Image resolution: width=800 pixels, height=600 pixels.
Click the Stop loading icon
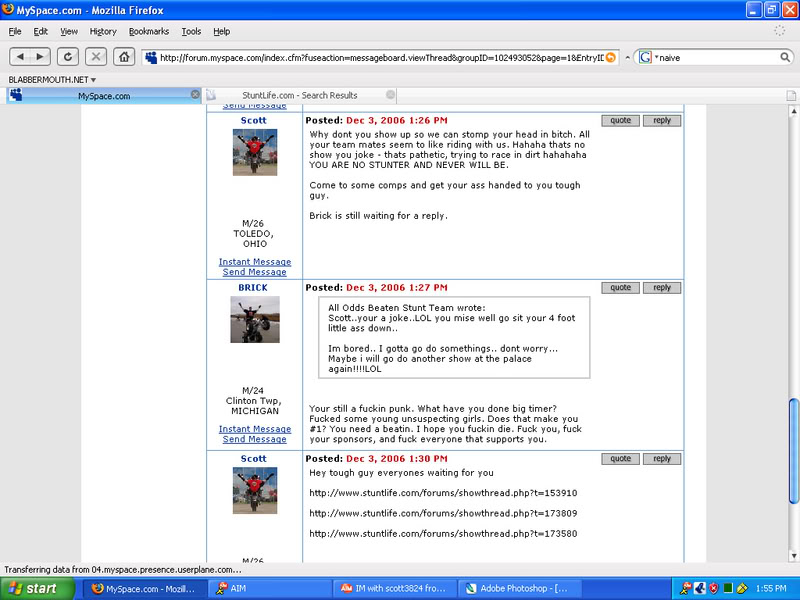[x=96, y=56]
